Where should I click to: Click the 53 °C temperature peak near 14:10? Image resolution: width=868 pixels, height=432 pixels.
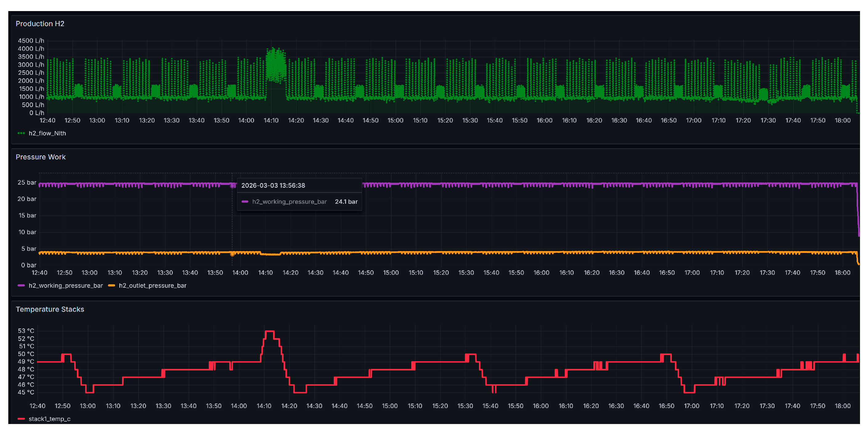click(269, 332)
